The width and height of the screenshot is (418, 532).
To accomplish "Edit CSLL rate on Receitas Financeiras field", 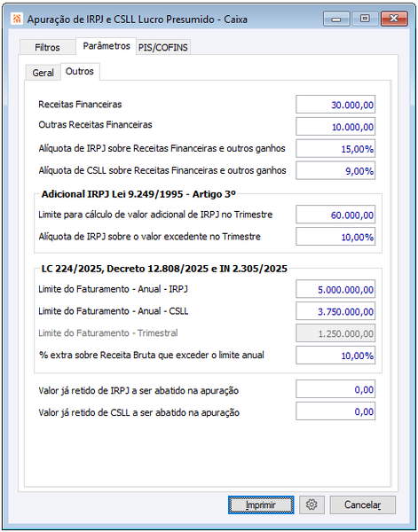I will click(335, 170).
